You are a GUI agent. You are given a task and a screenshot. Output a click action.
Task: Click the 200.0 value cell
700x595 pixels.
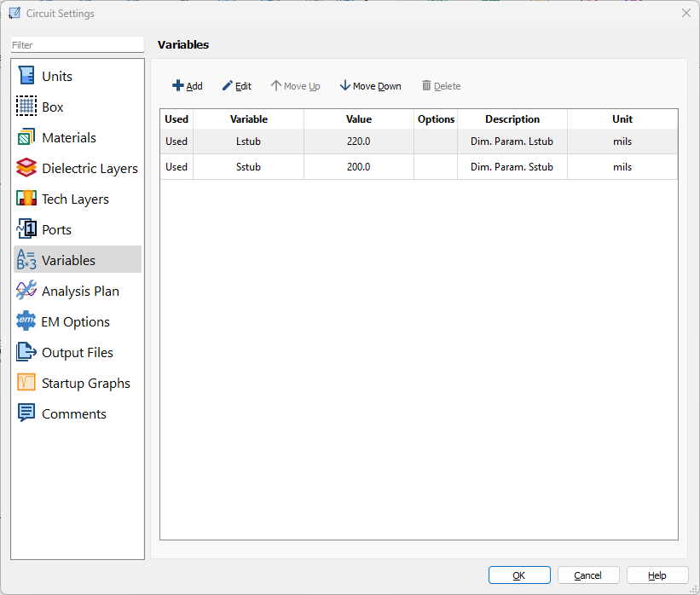(x=358, y=167)
